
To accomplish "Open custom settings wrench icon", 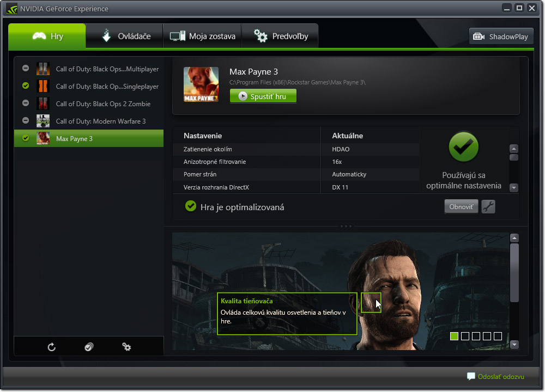I will click(488, 206).
